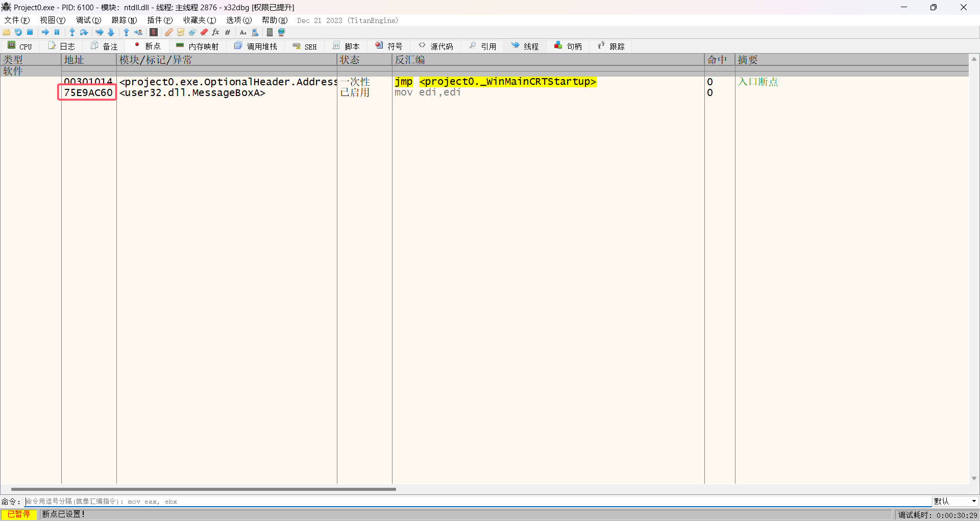Click the Labels tag icon
The height and width of the screenshot is (521, 980).
192,32
